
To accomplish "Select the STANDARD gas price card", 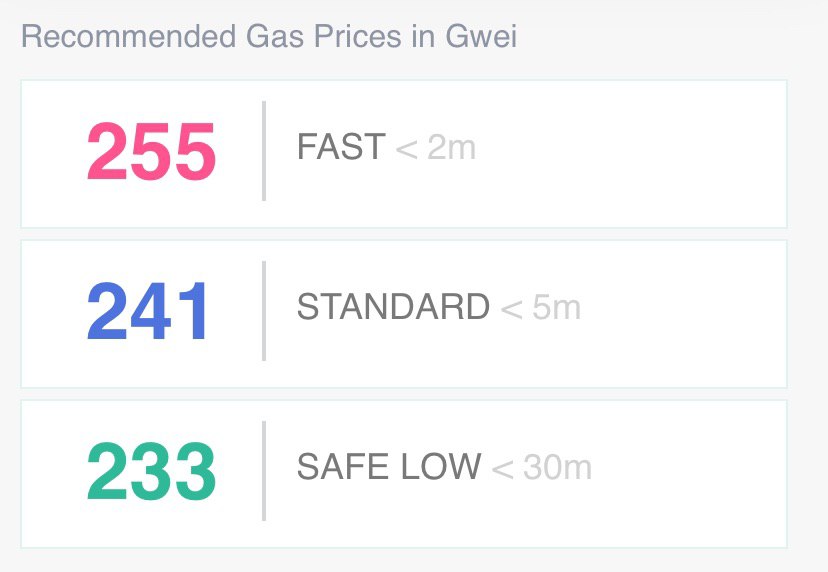I will click(404, 314).
